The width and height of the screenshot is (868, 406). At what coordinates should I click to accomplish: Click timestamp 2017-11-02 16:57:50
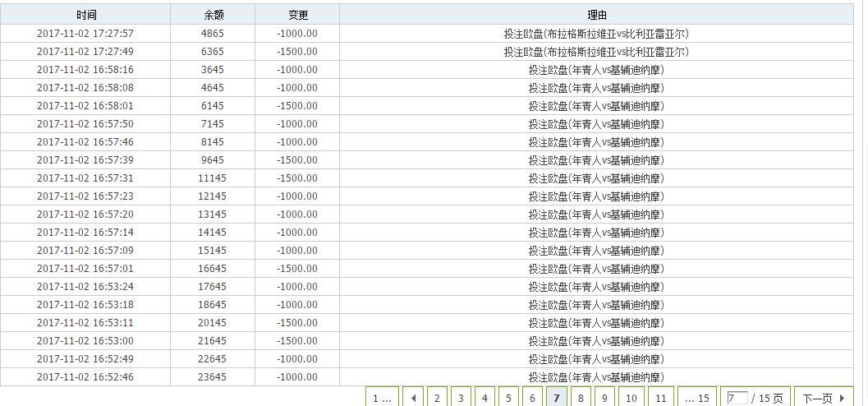click(x=85, y=123)
